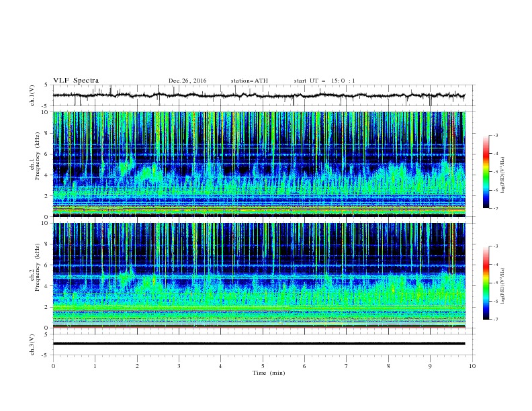Screen dimensions: 532x411
Task: Click the "5" tick on the time axis
Action: pos(263,366)
